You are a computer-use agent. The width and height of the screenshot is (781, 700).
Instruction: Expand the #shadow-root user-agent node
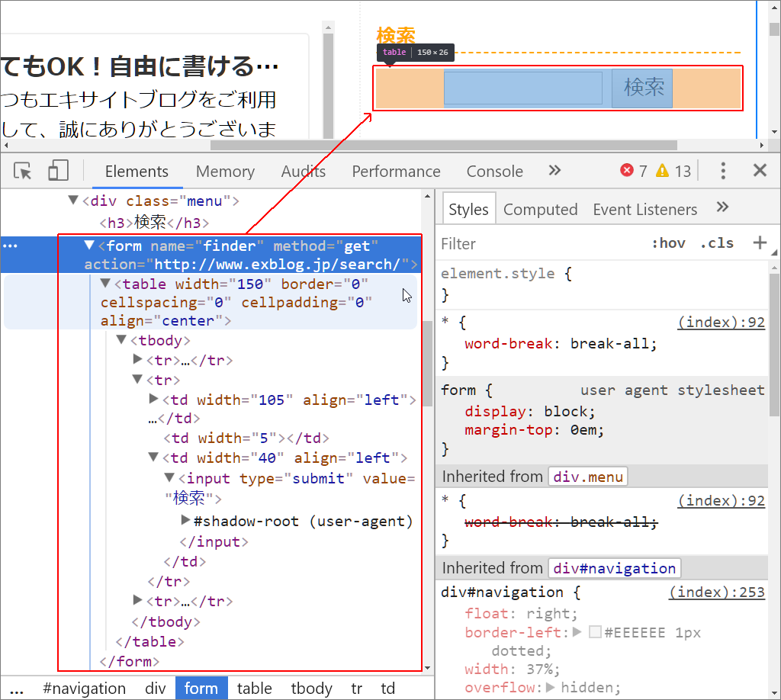[185, 520]
